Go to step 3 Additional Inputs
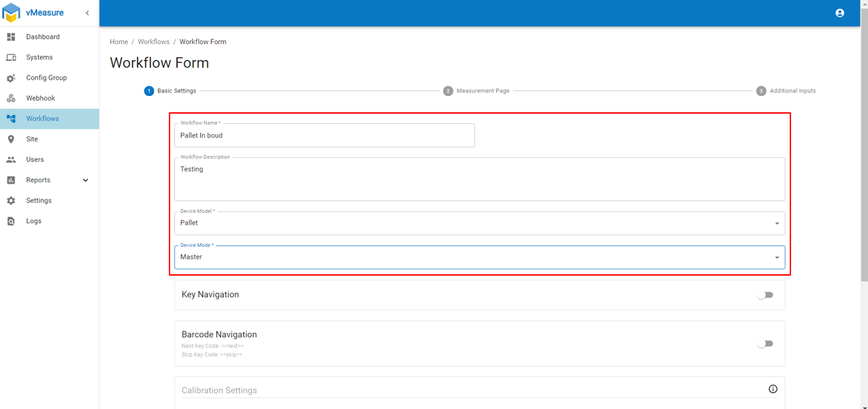868x409 pixels. pyautogui.click(x=786, y=91)
